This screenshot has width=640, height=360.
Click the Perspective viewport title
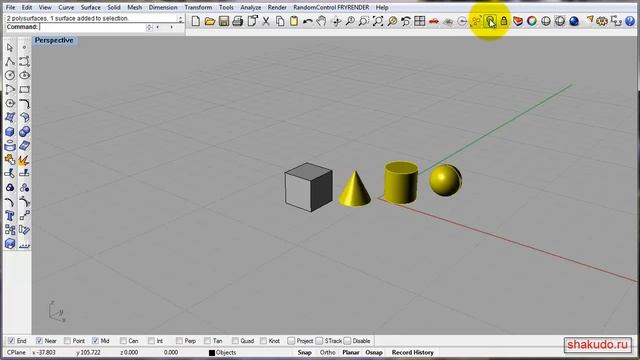[x=54, y=40]
